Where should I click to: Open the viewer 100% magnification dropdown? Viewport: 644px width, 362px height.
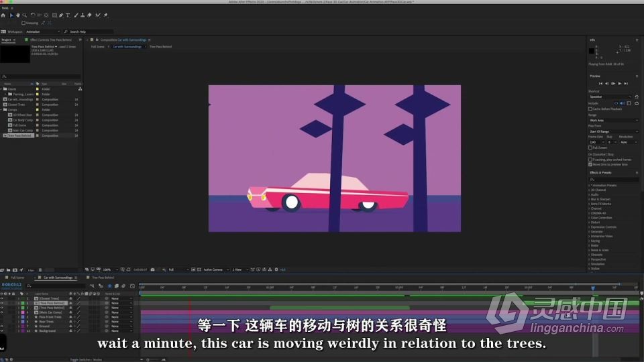pos(111,269)
